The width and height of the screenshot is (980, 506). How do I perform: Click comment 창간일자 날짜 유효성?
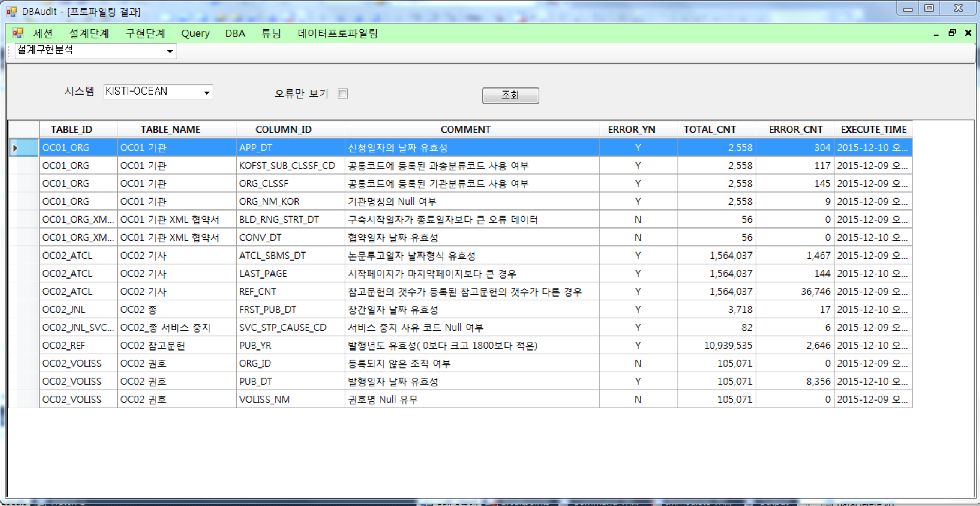point(472,310)
